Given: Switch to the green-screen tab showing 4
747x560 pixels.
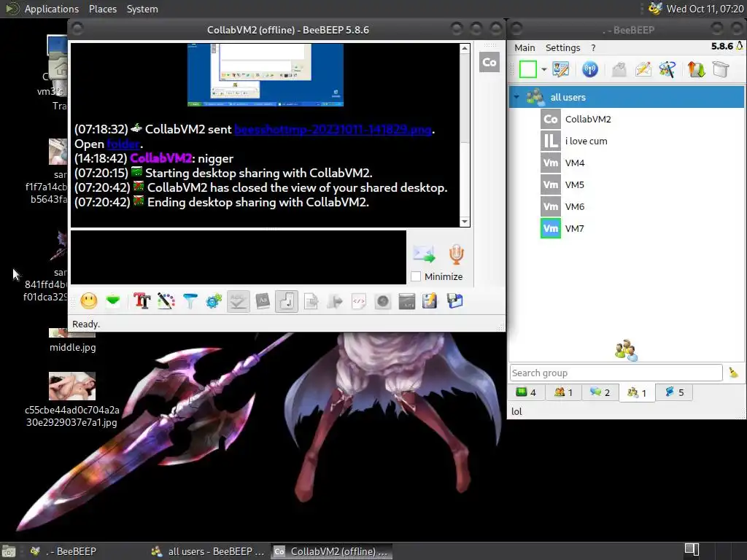Looking at the screenshot, I should tap(526, 392).
